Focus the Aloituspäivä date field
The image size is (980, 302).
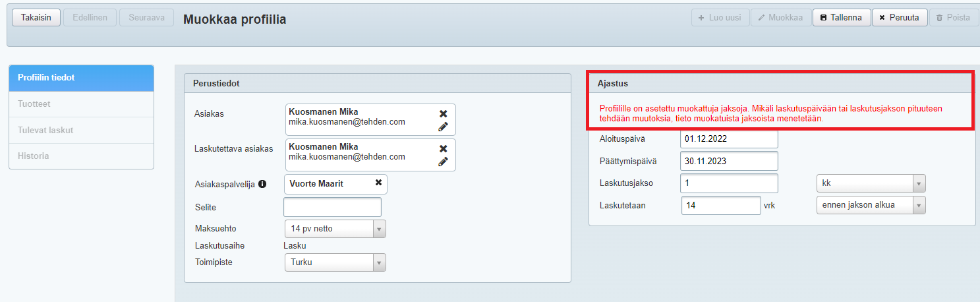click(x=729, y=139)
